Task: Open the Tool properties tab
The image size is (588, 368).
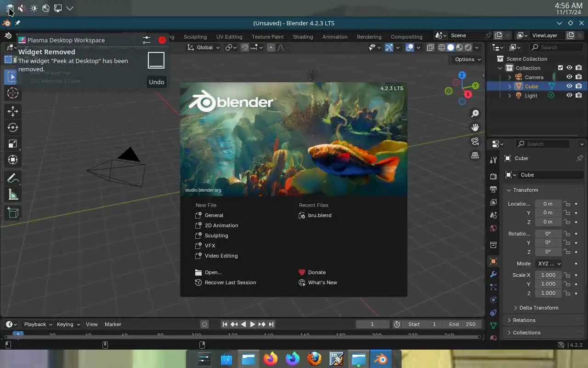Action: pos(493,160)
